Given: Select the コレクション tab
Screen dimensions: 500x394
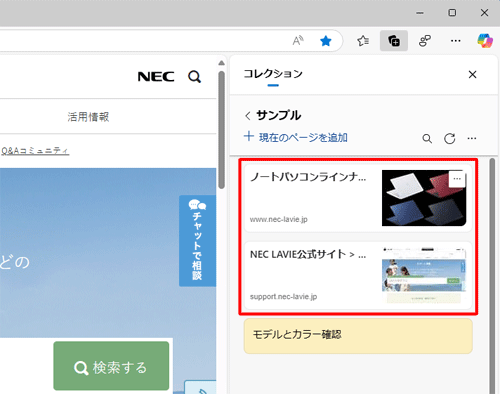Looking at the screenshot, I should [x=273, y=74].
